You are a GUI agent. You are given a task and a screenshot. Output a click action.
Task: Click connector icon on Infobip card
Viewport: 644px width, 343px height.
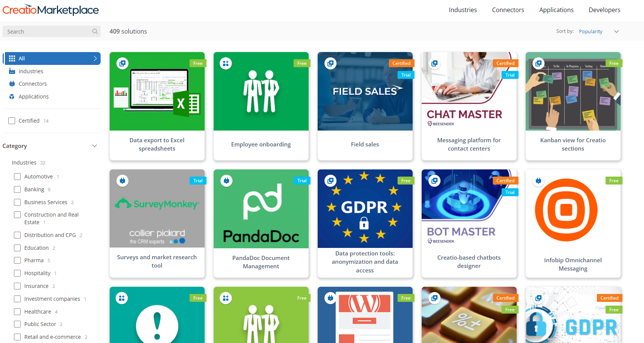[538, 181]
